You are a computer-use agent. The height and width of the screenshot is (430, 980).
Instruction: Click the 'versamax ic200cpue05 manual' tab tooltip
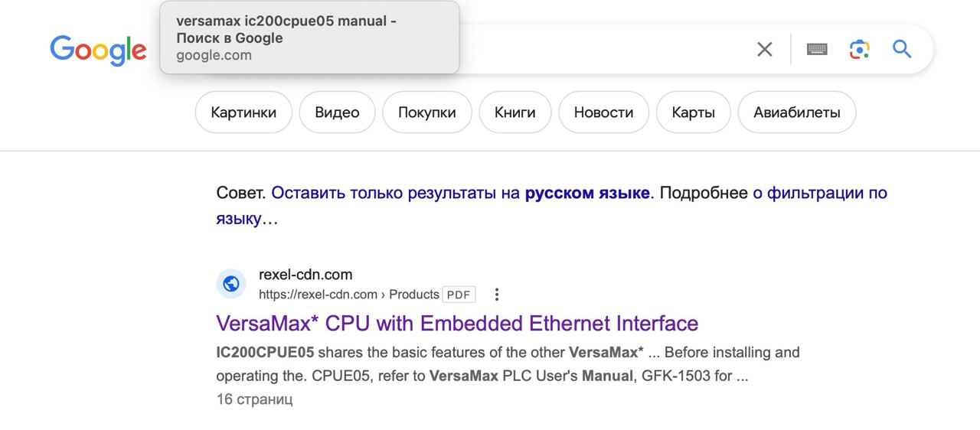(309, 37)
